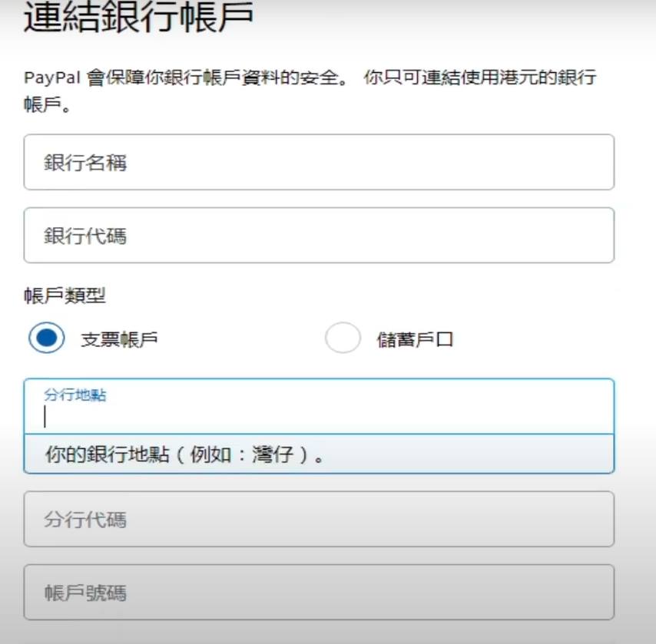Click the 儲蓄戶口 label text

pos(415,339)
